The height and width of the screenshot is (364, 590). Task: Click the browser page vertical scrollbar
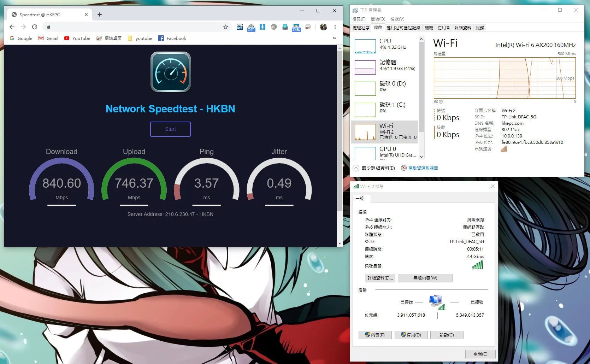click(x=340, y=131)
